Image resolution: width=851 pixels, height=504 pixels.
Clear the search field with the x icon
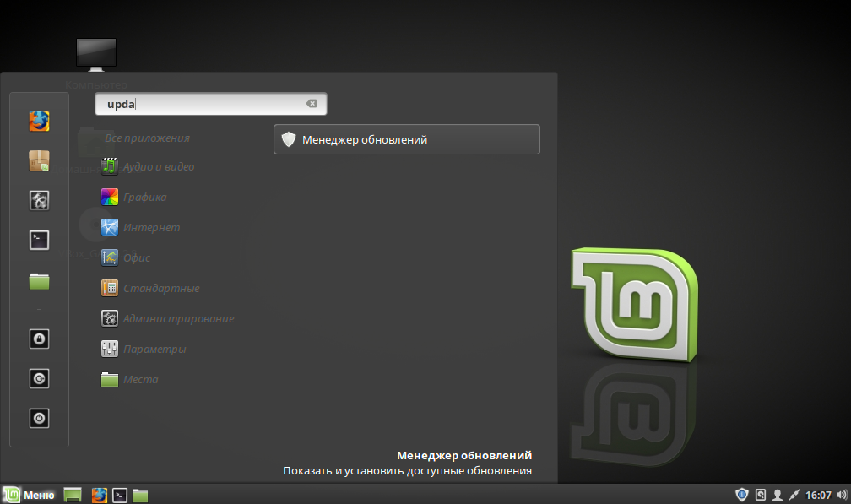pos(312,103)
